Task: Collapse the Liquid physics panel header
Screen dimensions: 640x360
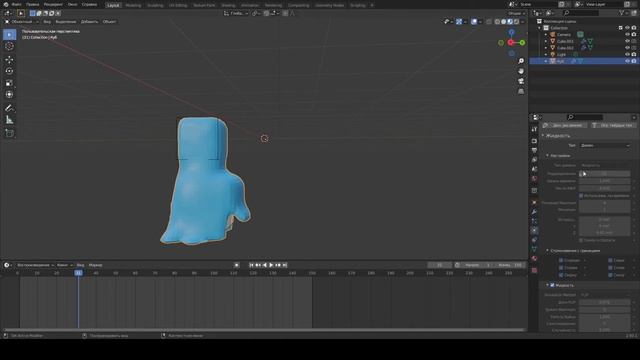Action: (x=558, y=136)
